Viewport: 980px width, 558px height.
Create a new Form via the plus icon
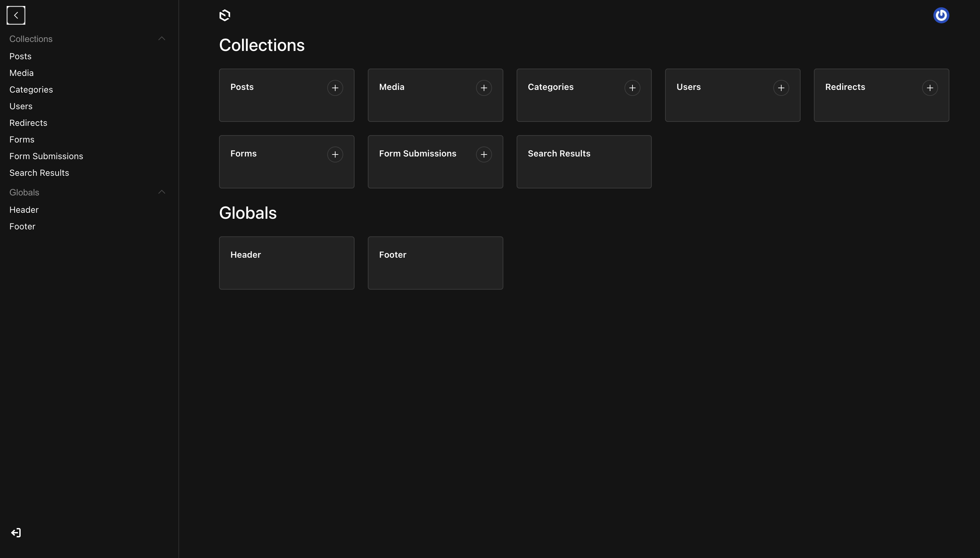[x=335, y=154]
